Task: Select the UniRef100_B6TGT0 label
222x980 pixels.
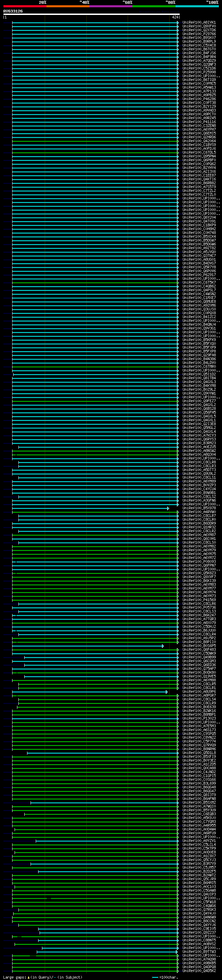Action: pyautogui.click(x=199, y=49)
